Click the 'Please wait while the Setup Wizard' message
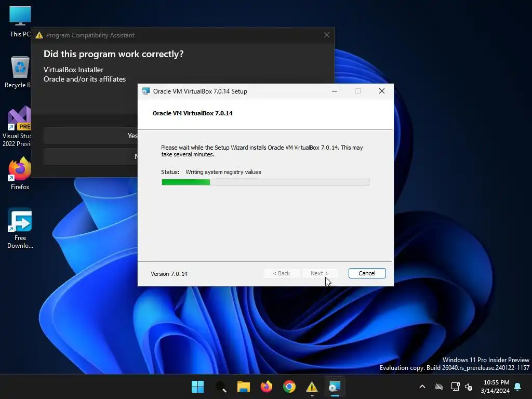 [x=262, y=151]
